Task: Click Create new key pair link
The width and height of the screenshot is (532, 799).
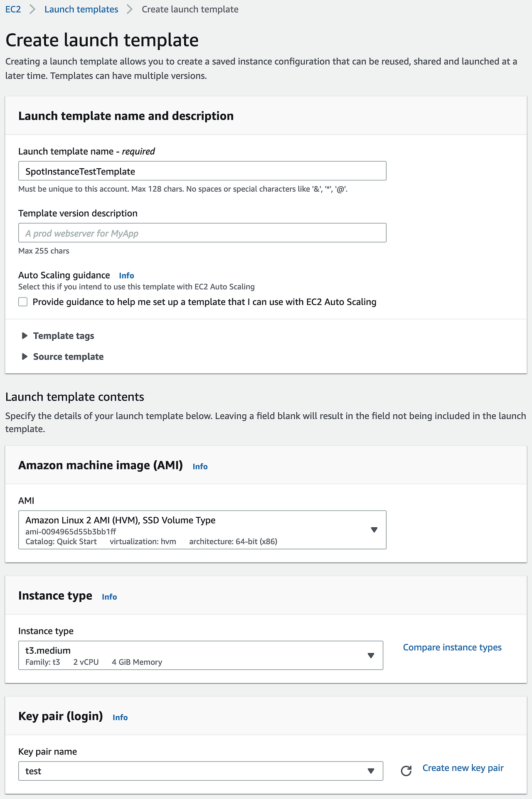Action: click(x=463, y=768)
